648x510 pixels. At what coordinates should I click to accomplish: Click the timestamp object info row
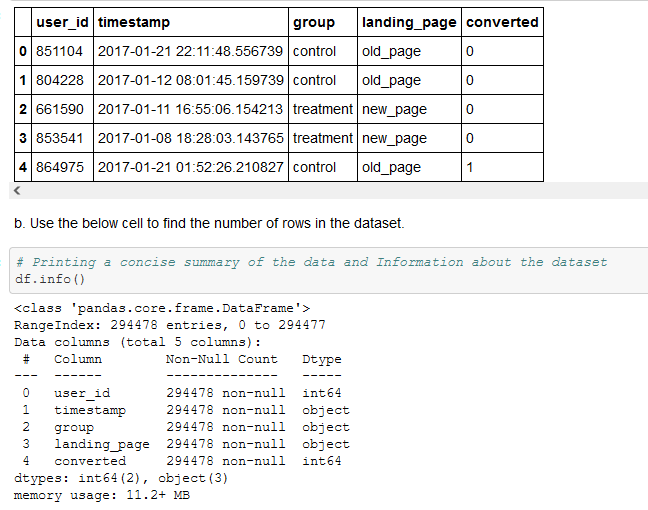(x=186, y=410)
